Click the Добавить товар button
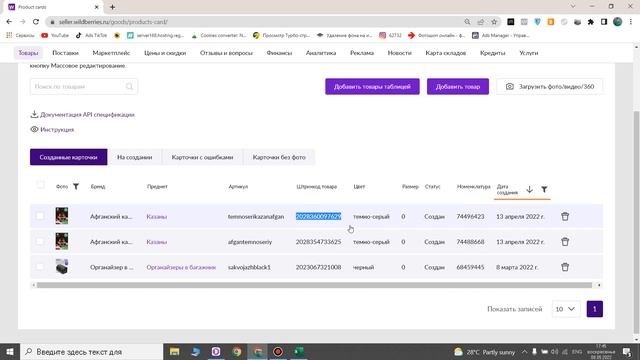 point(458,87)
